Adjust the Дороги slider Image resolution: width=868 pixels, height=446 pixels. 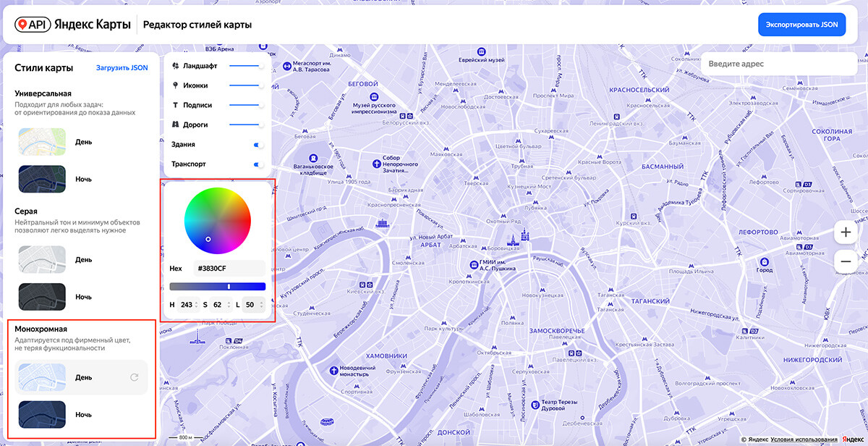(x=246, y=125)
